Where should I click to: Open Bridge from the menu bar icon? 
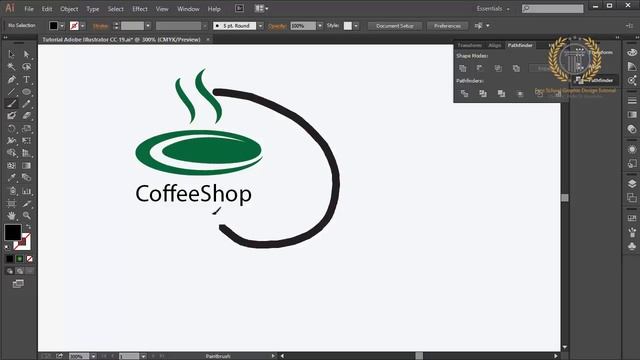[x=239, y=8]
